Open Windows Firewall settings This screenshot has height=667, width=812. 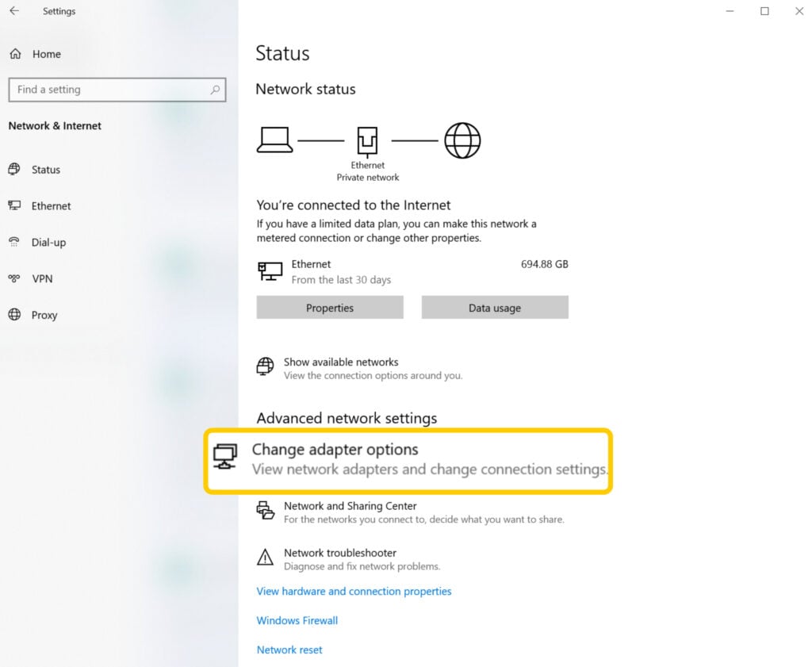(x=297, y=620)
